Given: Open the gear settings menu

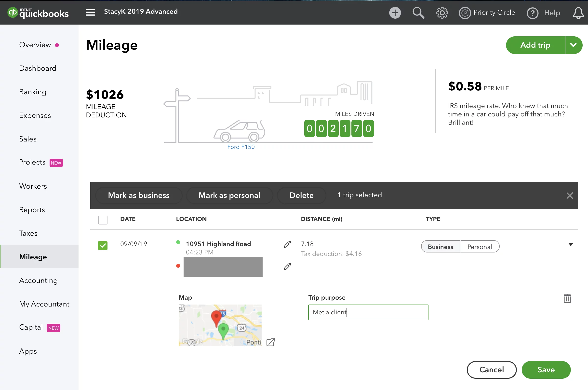Looking at the screenshot, I should click(x=442, y=13).
